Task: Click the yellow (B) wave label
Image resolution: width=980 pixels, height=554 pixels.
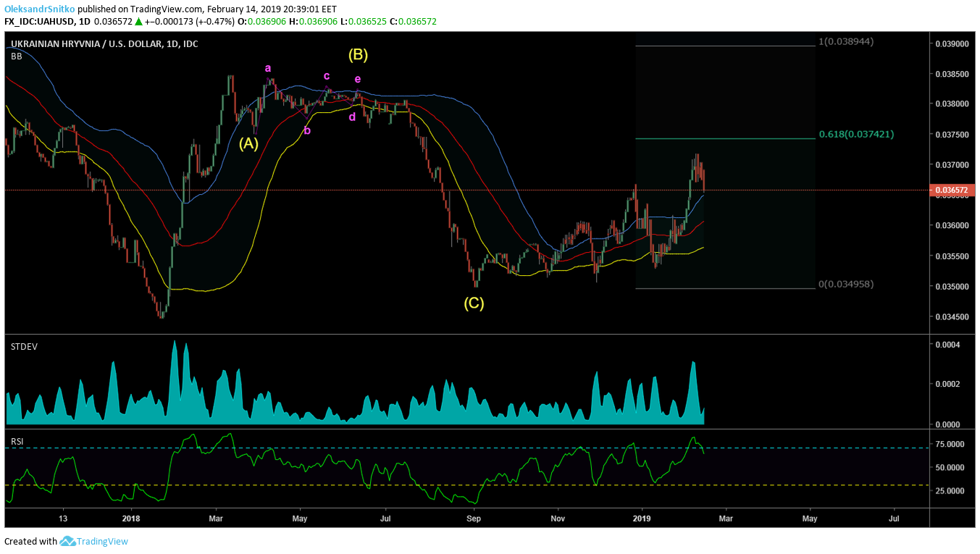Action: click(358, 54)
